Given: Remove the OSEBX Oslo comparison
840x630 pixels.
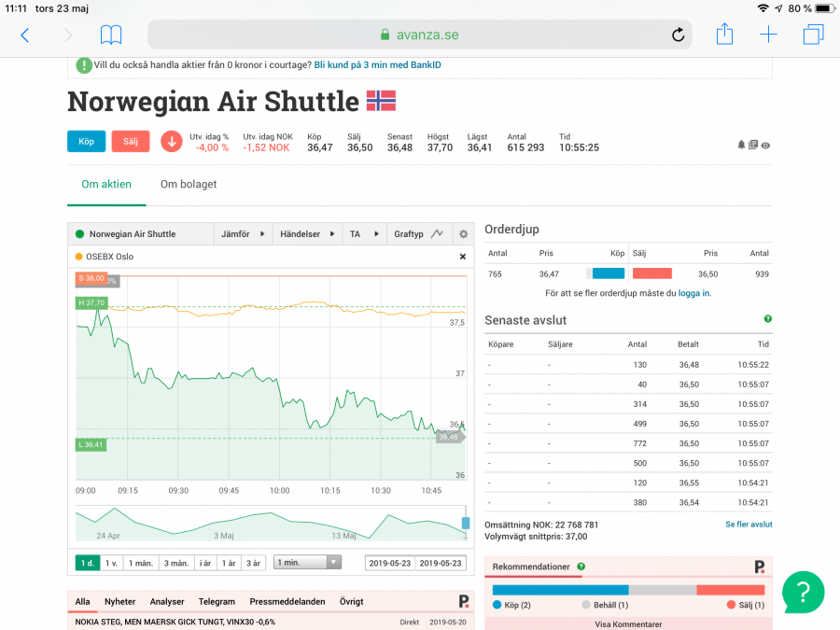Looking at the screenshot, I should click(463, 257).
